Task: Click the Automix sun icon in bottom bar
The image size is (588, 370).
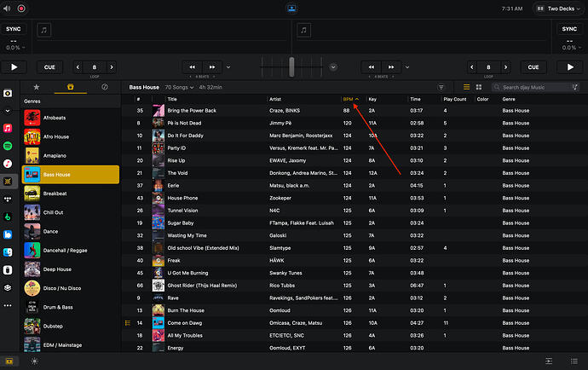Action: [x=34, y=361]
